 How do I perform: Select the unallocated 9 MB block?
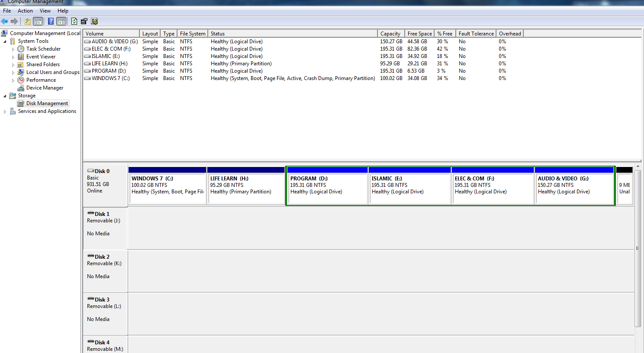(625, 186)
